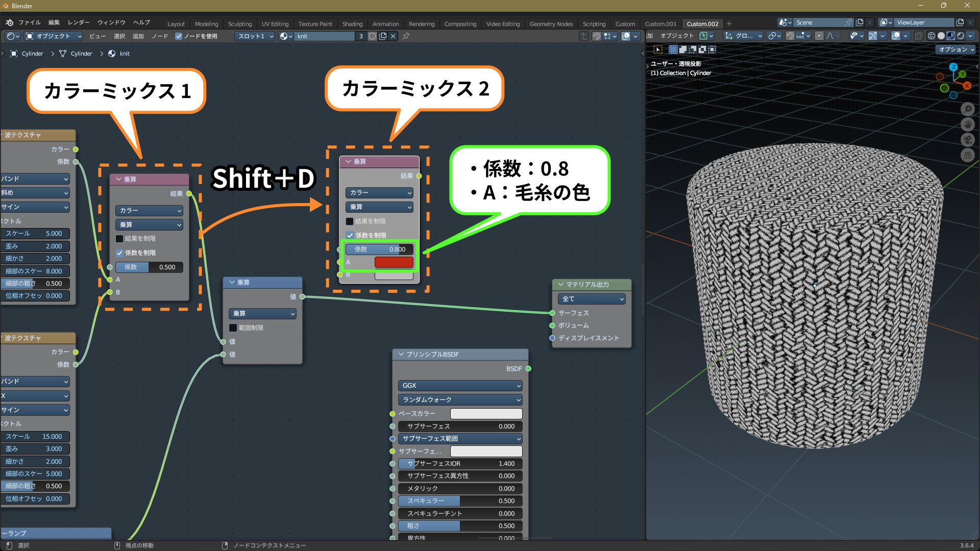Click the camera view gizmo icon
The height and width of the screenshot is (551, 980).
967,140
